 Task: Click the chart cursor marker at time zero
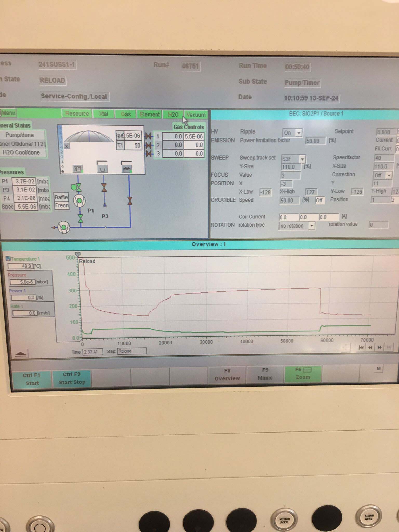pyautogui.click(x=77, y=254)
